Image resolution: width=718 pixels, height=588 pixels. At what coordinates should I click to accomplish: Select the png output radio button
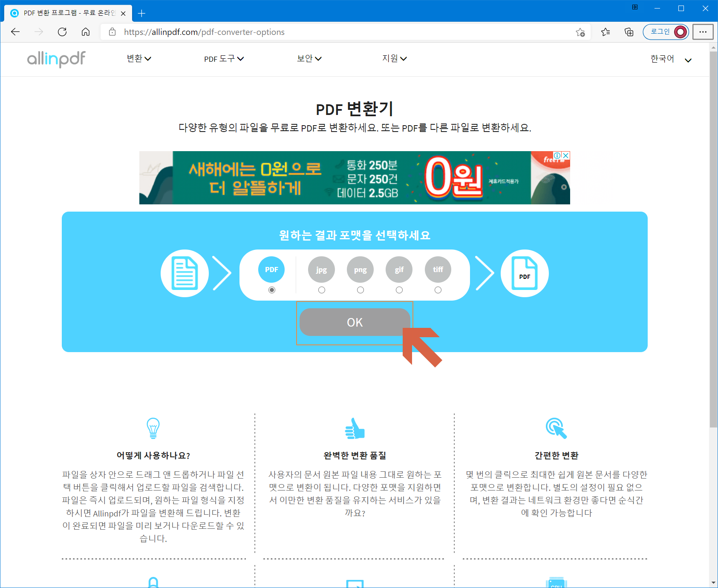[360, 290]
